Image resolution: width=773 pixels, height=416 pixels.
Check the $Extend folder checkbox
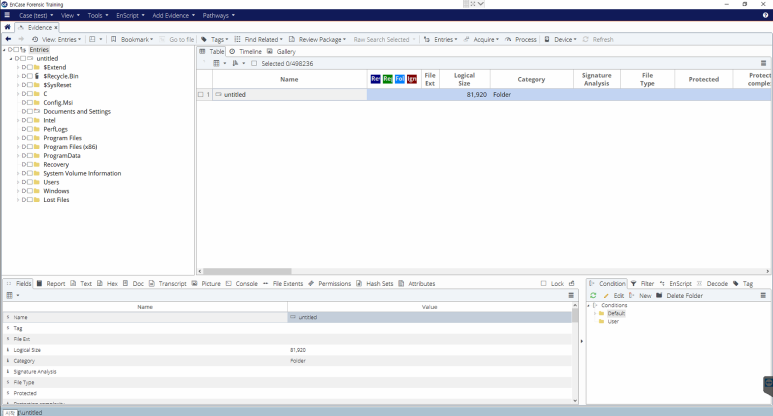(x=30, y=67)
